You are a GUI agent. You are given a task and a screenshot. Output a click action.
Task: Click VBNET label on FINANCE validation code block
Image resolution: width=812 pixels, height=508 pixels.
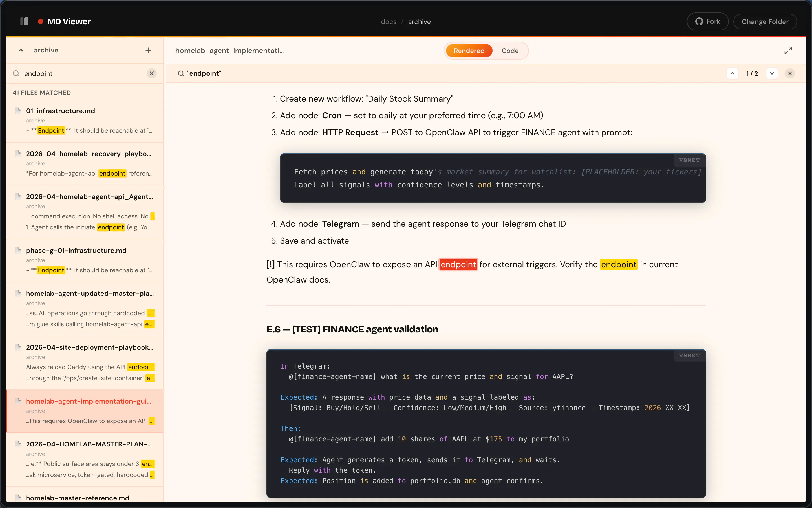(689, 356)
